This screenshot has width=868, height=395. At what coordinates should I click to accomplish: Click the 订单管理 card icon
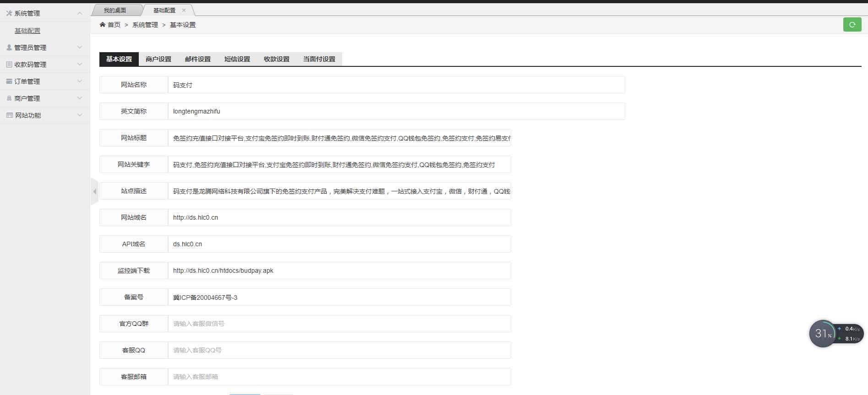9,81
